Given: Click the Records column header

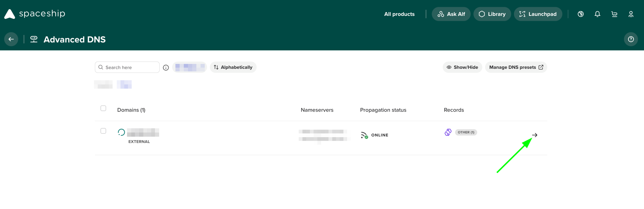Looking at the screenshot, I should coord(454,110).
